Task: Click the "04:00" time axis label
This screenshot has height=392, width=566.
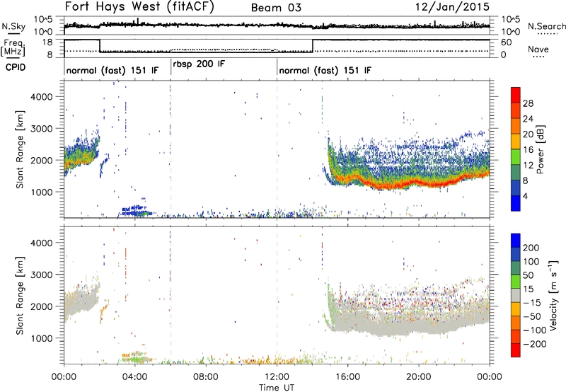Action: [x=135, y=377]
